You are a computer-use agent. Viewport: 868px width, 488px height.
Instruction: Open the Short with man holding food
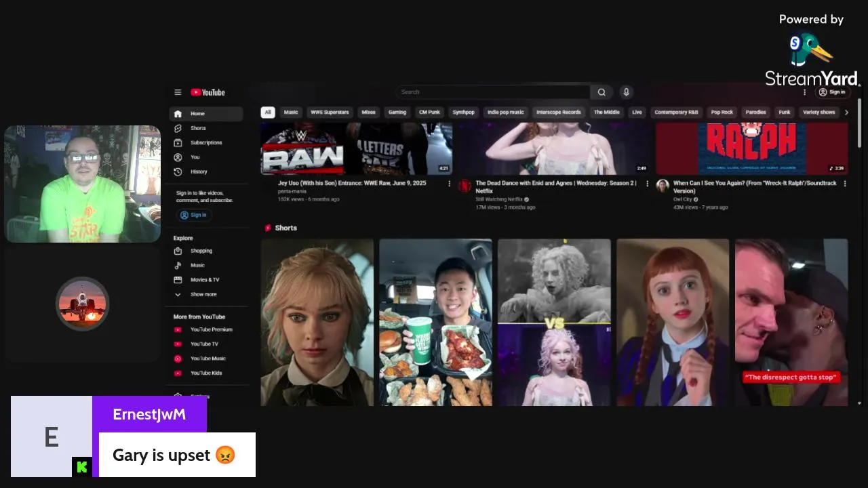tap(435, 322)
